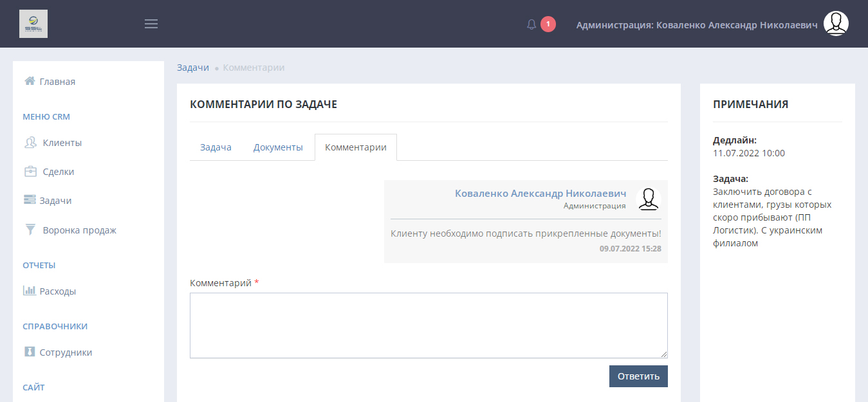Screen dimensions: 868x402
Task: Click the comment author avatar picture
Action: click(x=648, y=199)
